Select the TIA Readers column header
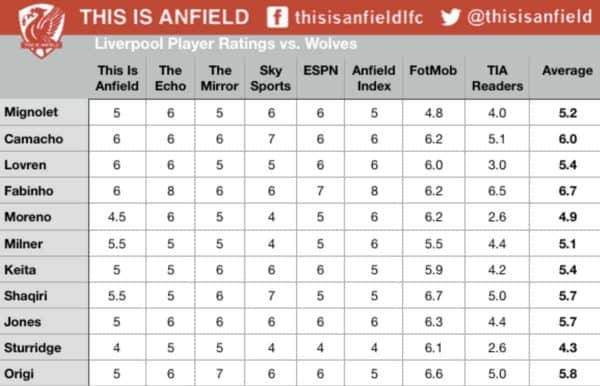The image size is (600, 386). [x=497, y=78]
